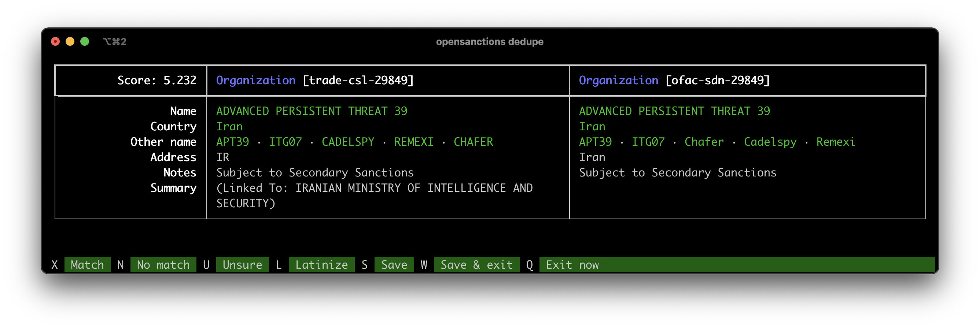The height and width of the screenshot is (328, 980).
Task: Close the terminal window with red button
Action: pyautogui.click(x=56, y=41)
